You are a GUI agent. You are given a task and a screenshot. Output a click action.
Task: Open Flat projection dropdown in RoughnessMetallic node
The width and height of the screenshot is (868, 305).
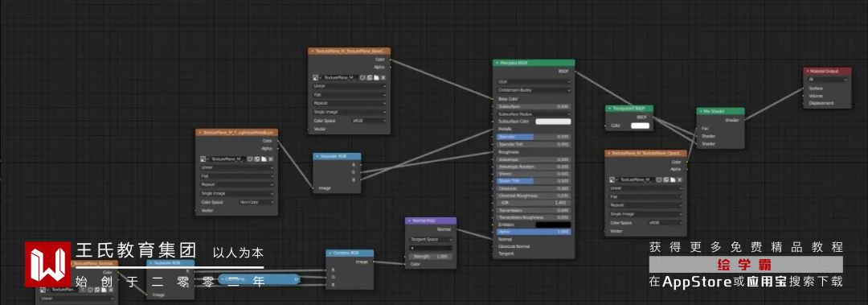(237, 175)
